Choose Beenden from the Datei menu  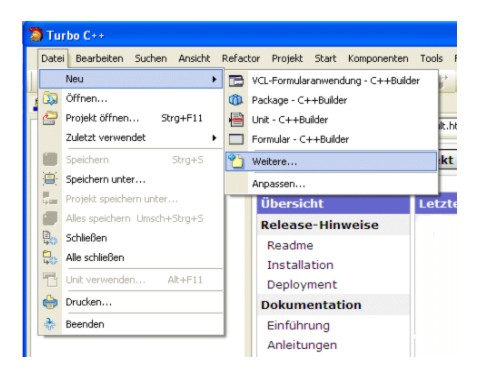click(x=85, y=324)
